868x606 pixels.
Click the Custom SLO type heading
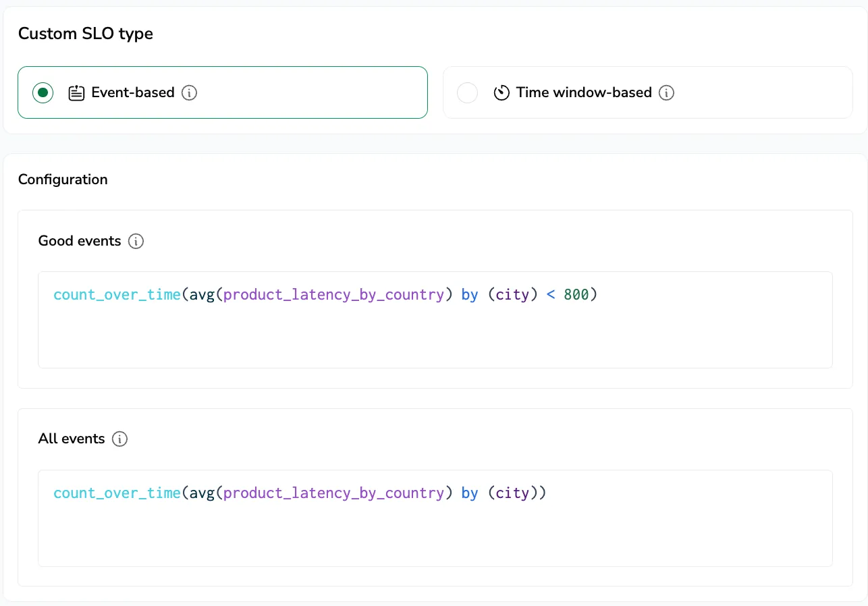86,34
